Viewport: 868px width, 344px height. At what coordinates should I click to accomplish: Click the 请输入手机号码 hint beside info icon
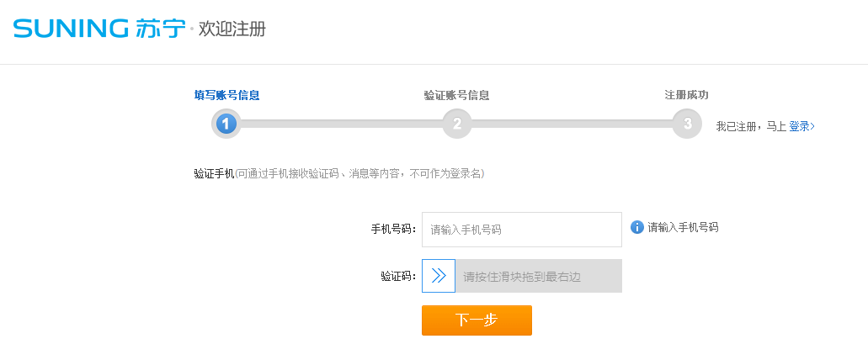683,227
